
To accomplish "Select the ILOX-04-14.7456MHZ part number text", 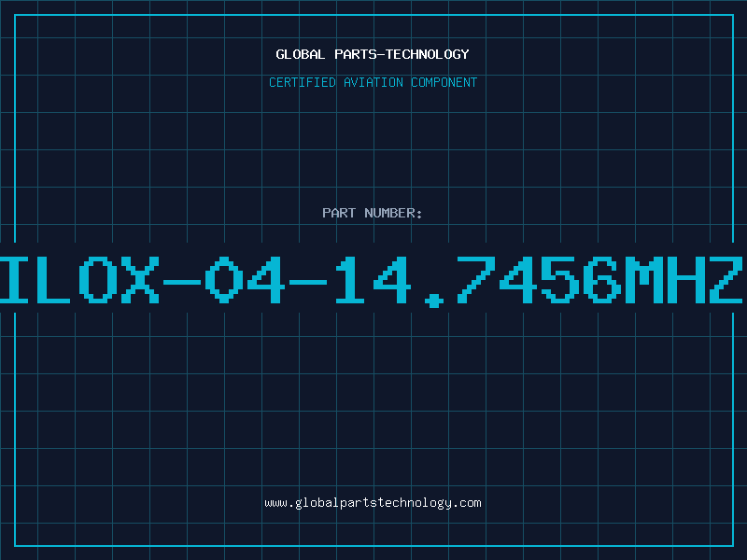I will click(372, 281).
